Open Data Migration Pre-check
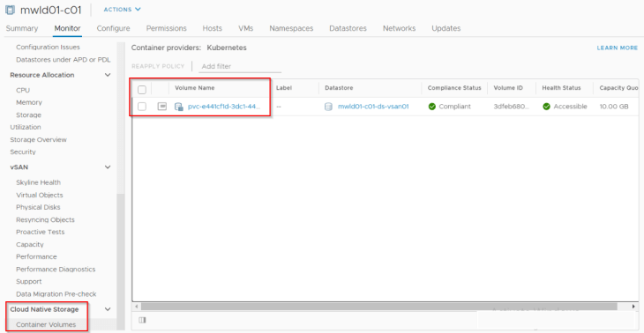The image size is (644, 333). pyautogui.click(x=56, y=294)
